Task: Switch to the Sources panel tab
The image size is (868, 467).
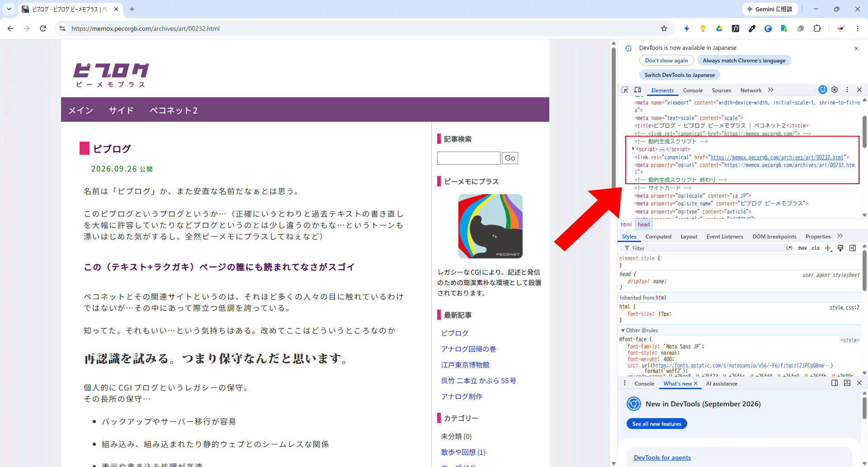Action: 722,91
